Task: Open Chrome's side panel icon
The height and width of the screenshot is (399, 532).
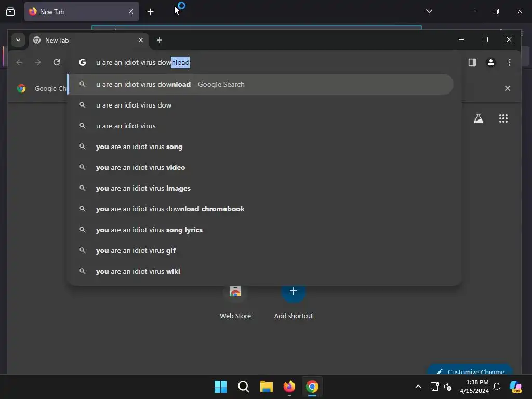Action: click(x=472, y=62)
